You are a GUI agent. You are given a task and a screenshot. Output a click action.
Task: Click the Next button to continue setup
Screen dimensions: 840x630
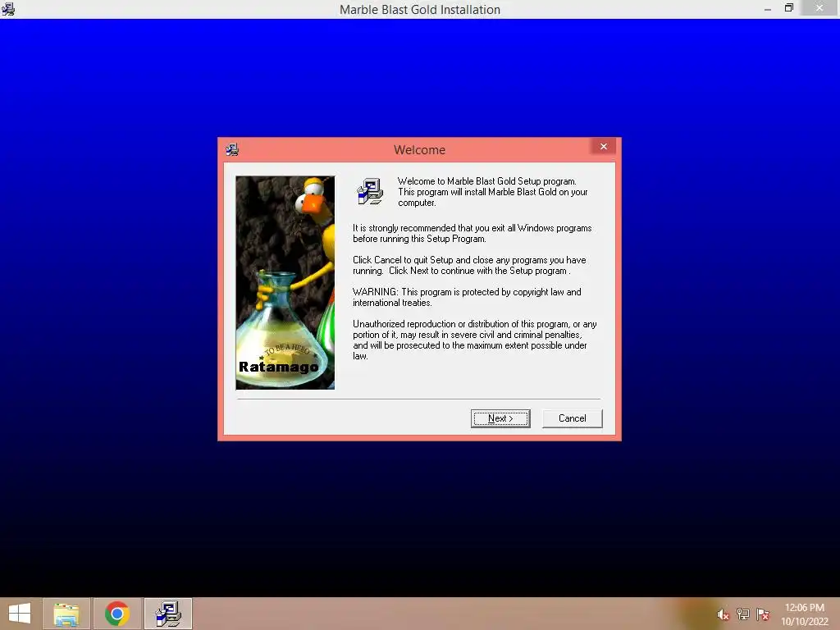click(500, 418)
